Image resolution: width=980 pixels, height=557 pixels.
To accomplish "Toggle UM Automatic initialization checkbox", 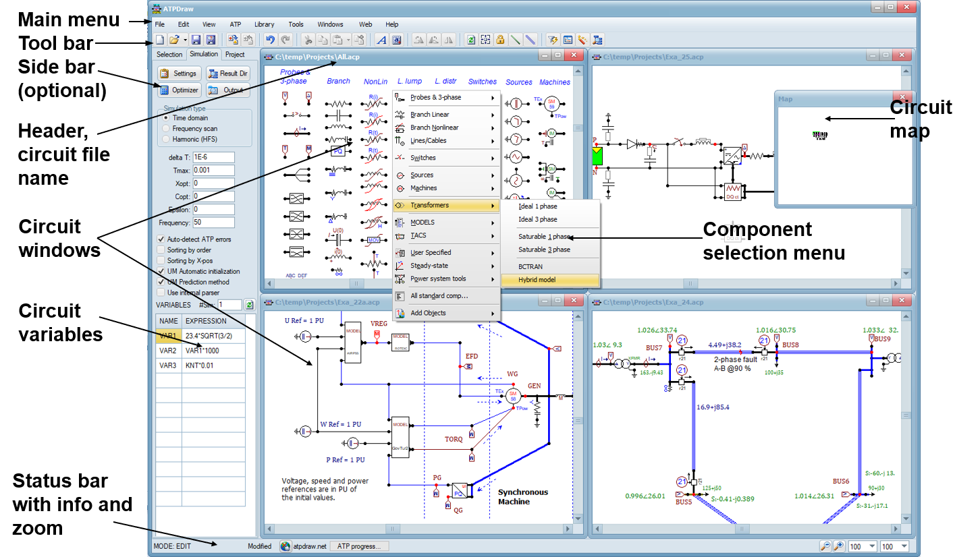I will [x=161, y=271].
